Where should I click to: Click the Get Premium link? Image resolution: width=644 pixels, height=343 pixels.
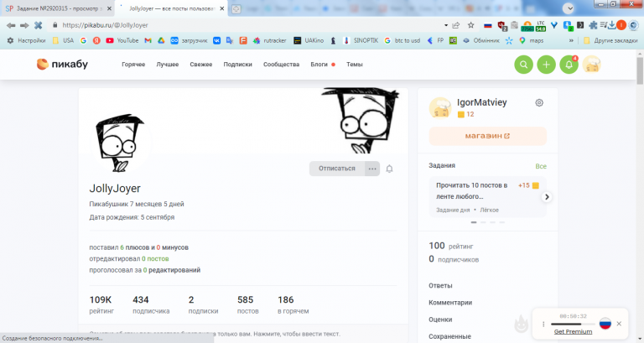(x=573, y=331)
